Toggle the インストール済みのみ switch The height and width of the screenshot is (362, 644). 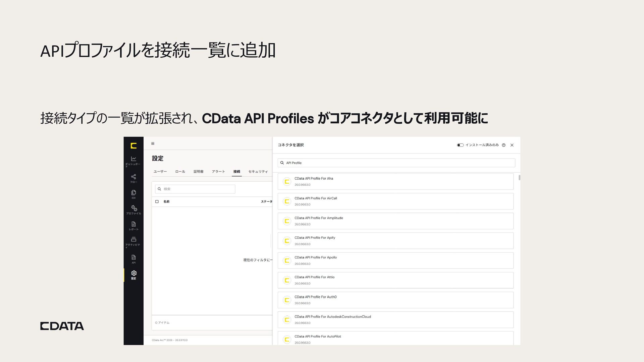[x=460, y=145]
